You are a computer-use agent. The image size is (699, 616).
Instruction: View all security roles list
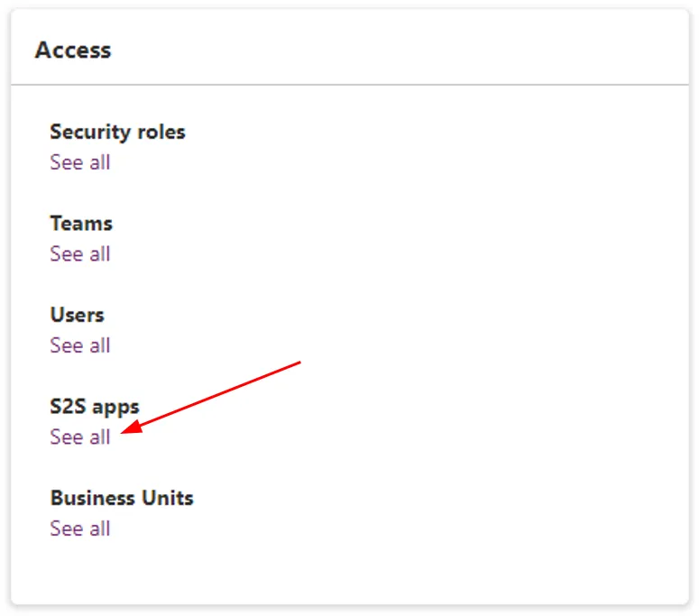click(x=79, y=162)
